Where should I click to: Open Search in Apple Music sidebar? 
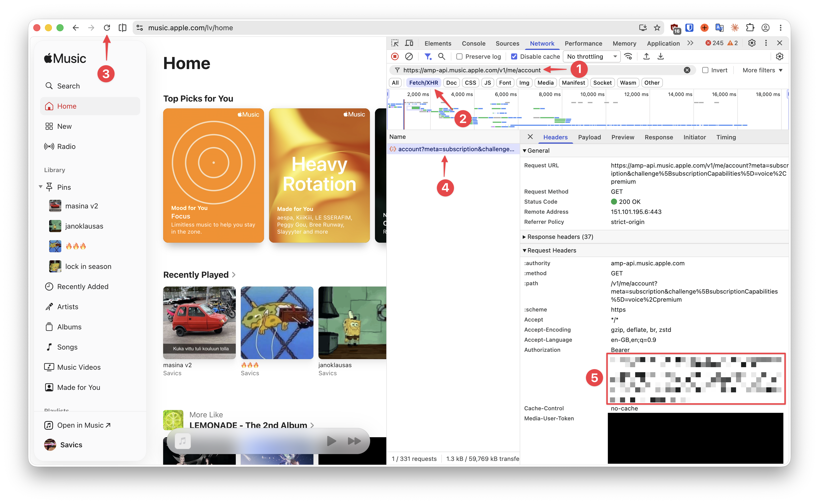coord(90,86)
